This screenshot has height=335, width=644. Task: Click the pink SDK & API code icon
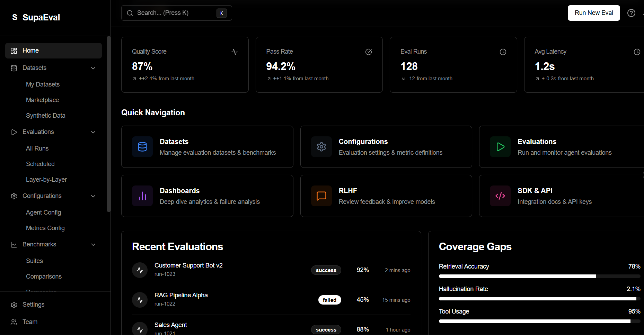(500, 196)
